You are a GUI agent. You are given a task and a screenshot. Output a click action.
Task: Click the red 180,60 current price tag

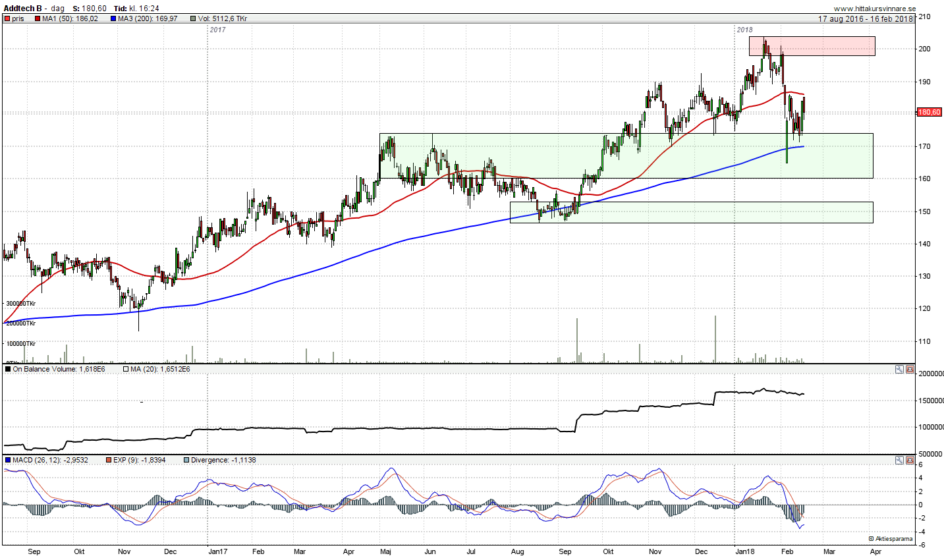(929, 113)
